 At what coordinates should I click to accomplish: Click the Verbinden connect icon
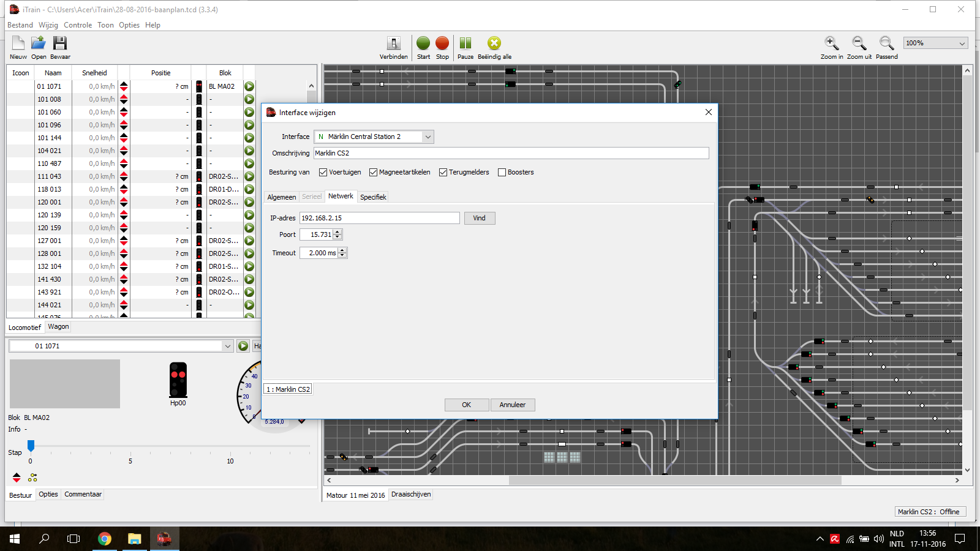(394, 43)
